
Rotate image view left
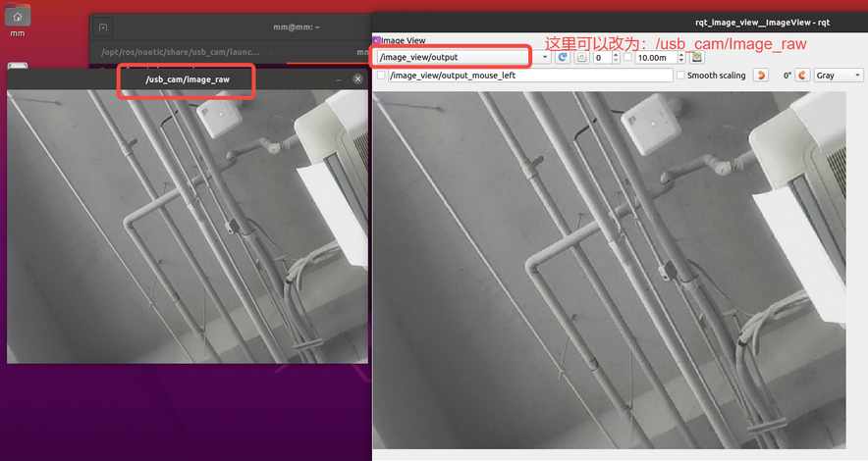pyautogui.click(x=761, y=76)
